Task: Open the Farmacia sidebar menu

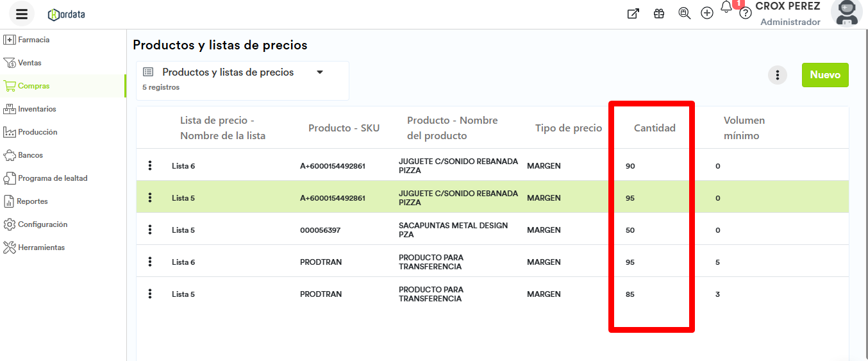Action: 33,40
